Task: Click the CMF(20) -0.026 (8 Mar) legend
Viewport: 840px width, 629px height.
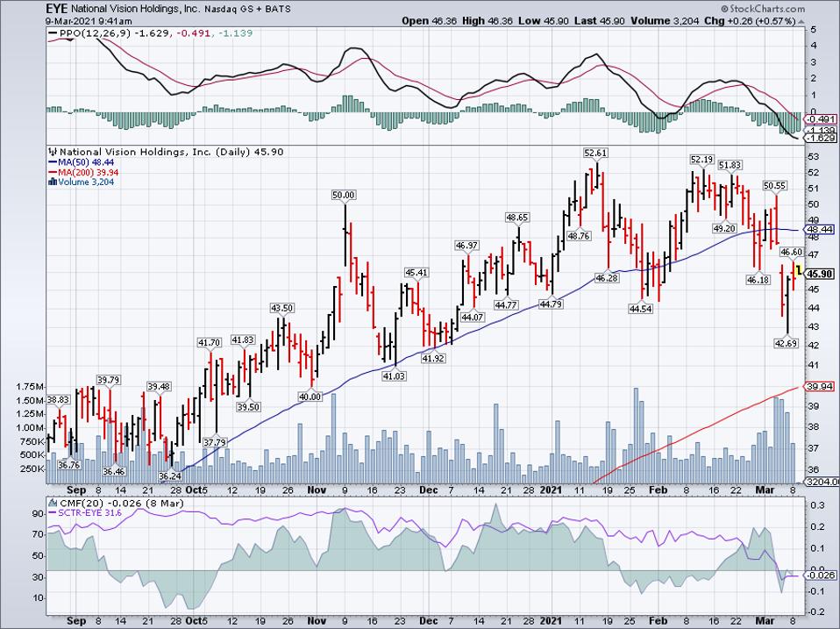Action: point(122,504)
